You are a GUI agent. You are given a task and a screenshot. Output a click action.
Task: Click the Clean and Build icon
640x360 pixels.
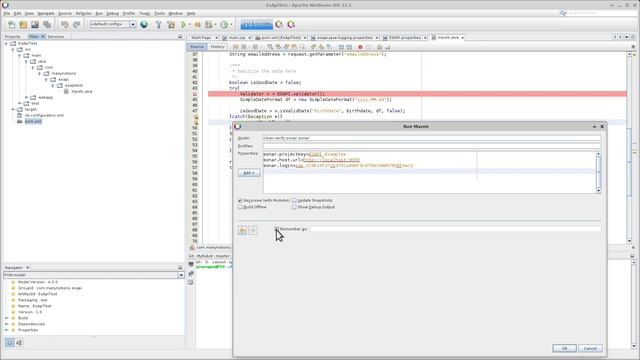[x=171, y=25]
